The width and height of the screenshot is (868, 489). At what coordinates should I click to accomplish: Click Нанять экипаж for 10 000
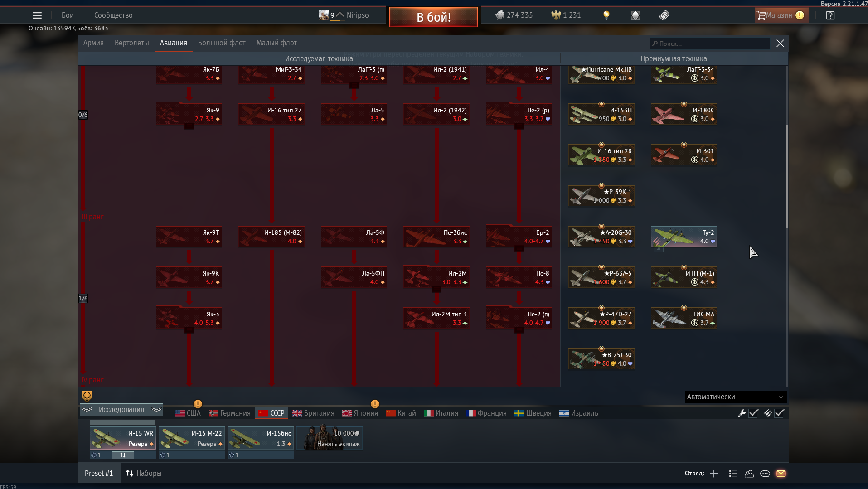[330, 438]
